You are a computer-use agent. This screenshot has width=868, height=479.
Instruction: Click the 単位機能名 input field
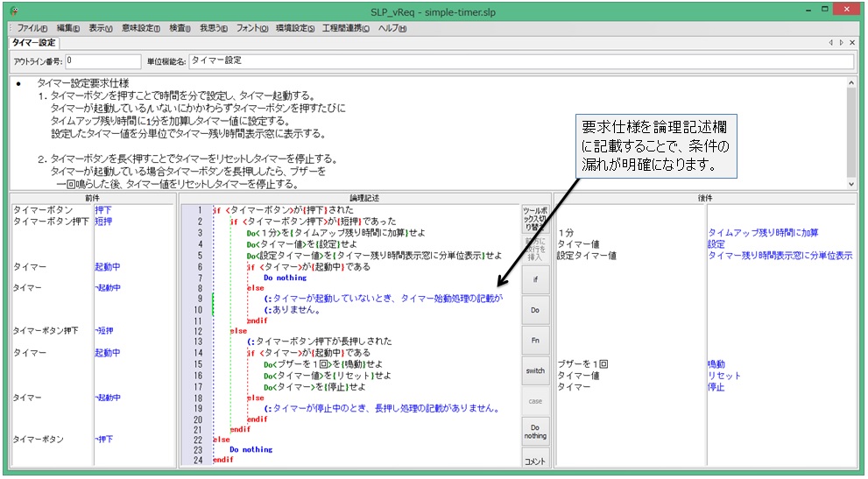[521, 61]
